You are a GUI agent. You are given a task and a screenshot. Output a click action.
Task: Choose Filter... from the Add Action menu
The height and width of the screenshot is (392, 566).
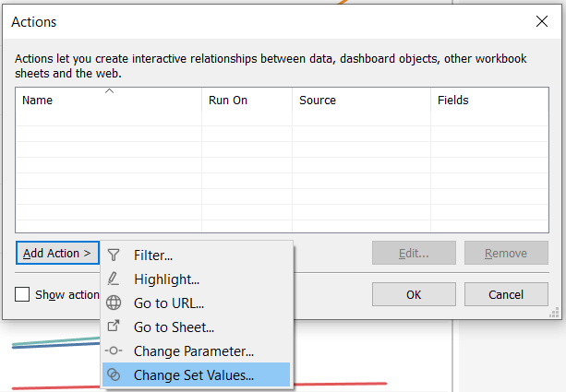[x=197, y=255]
